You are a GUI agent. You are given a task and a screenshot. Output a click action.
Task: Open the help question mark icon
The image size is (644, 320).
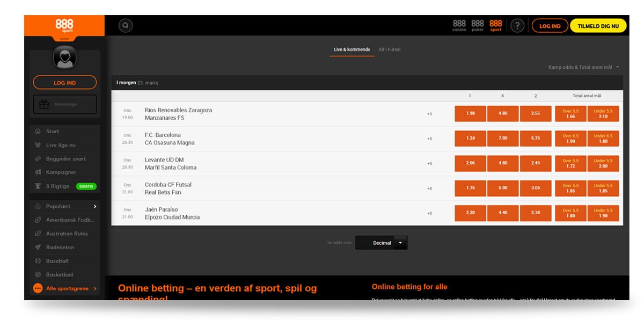tap(517, 25)
